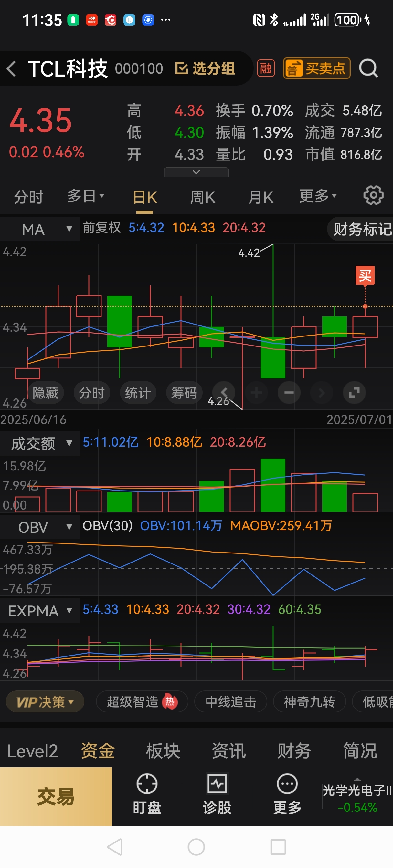
Task: Open the Level2 tab
Action: [32, 751]
